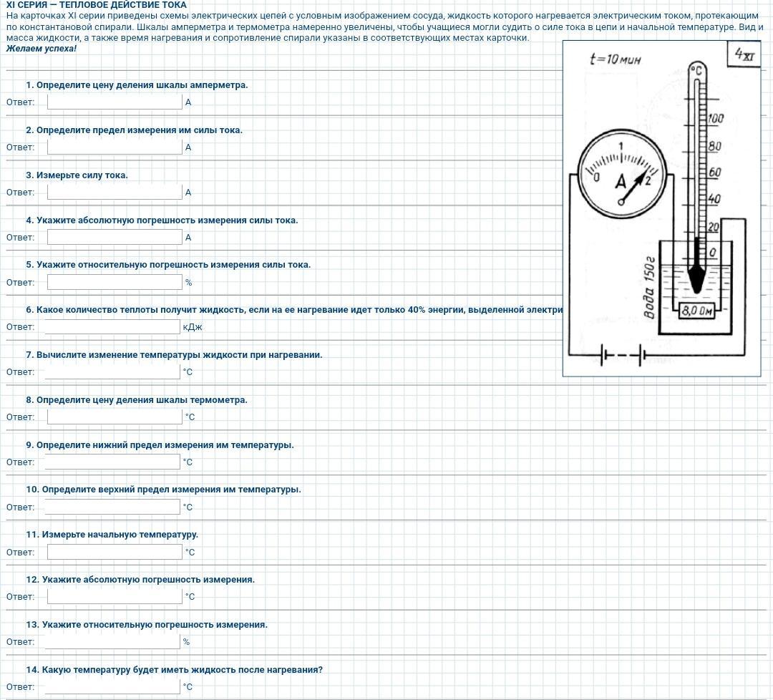Click the кДж answer field for question 6

tap(112, 327)
